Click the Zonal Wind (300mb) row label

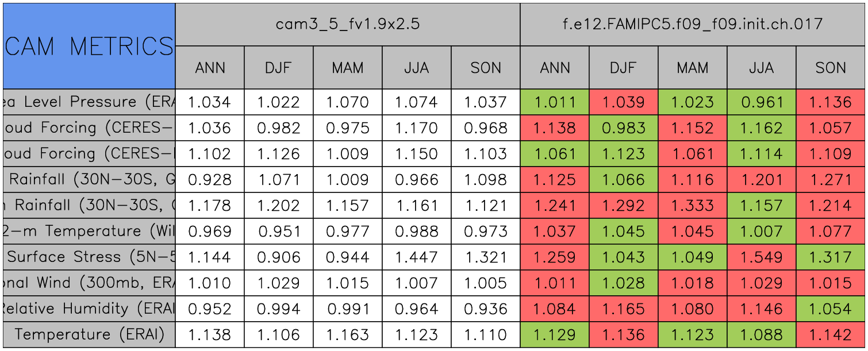[x=89, y=283]
